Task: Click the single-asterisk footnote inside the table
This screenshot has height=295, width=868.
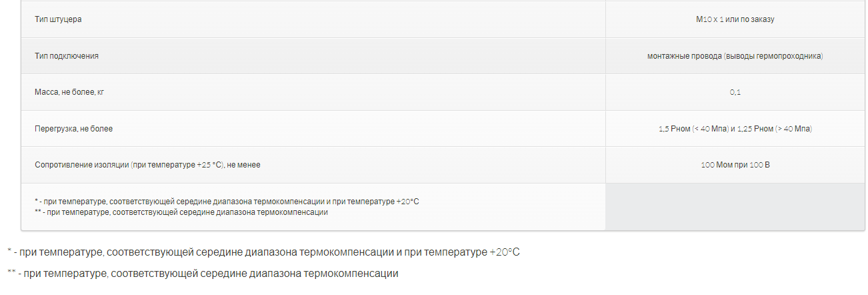Action: coord(227,201)
